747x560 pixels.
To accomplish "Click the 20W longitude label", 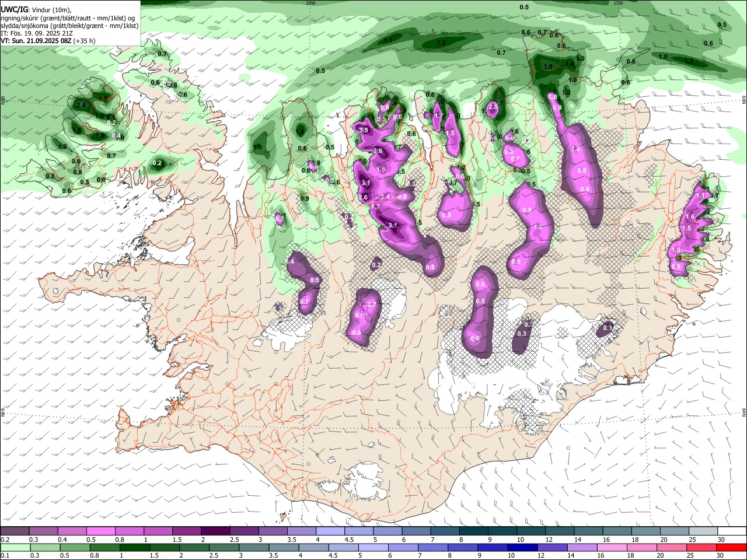I will click(310, 3).
